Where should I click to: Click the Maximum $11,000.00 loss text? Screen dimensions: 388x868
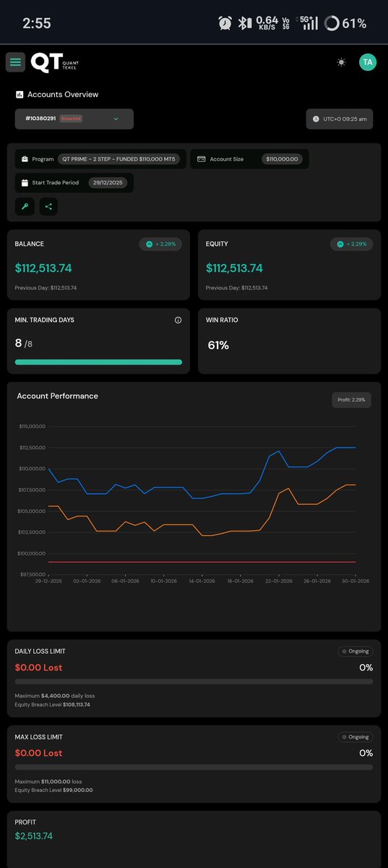coord(48,781)
